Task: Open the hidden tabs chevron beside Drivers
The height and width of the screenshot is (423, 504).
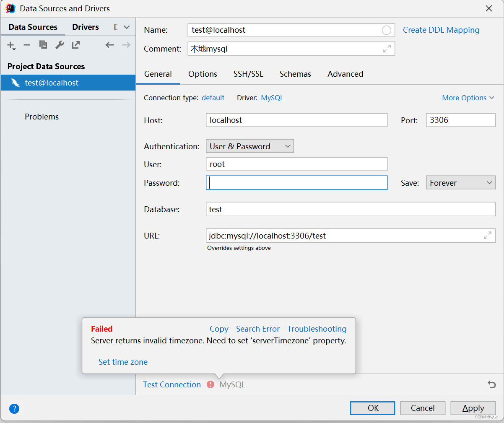Action: 127,27
